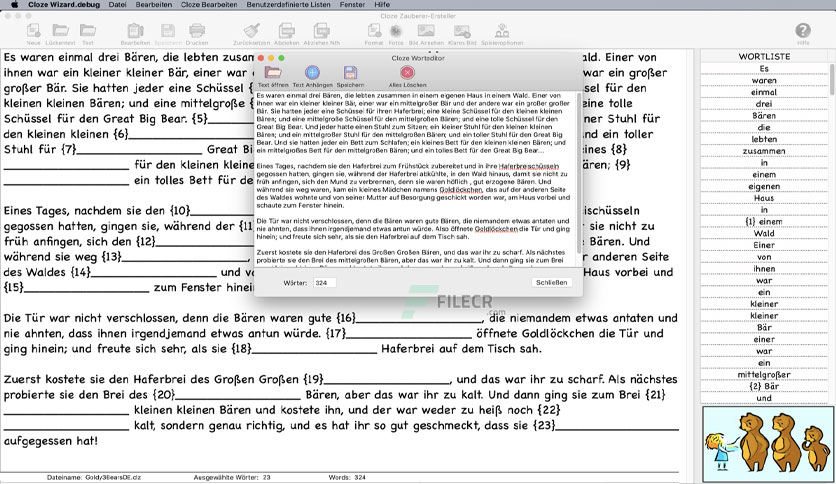Open the Fenster menu
This screenshot has width=836, height=484.
(x=352, y=4)
